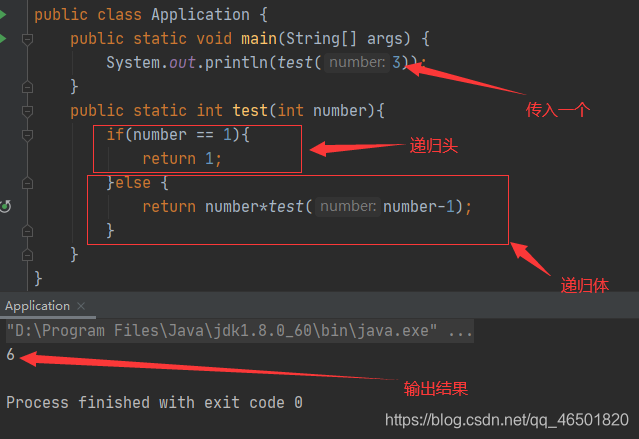Click the 'out' field in System.out.println
Screen dimensions: 639x439
click(x=182, y=63)
